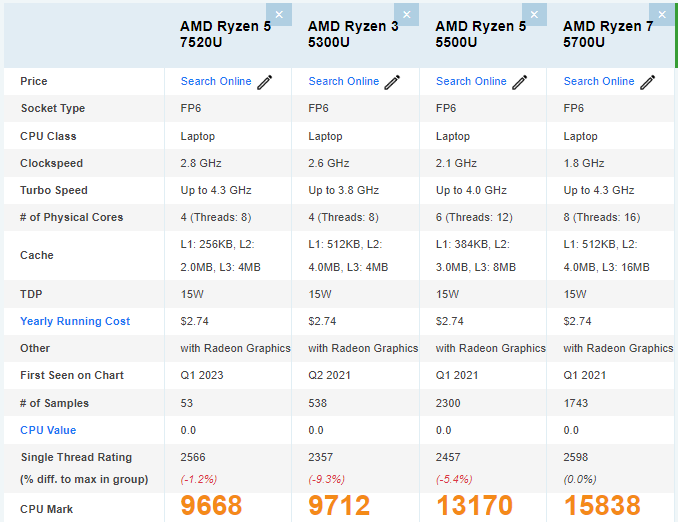Select the 15838 CPU Mark score
This screenshot has width=678, height=522.
click(x=602, y=505)
